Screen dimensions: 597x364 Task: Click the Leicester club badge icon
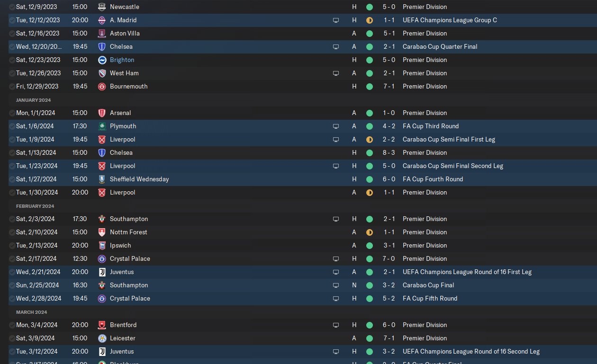tap(102, 338)
